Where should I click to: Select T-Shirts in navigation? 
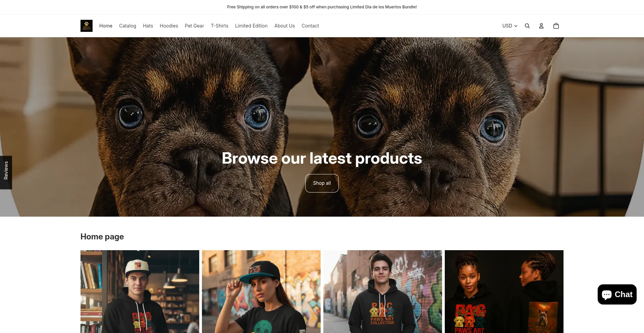click(219, 26)
